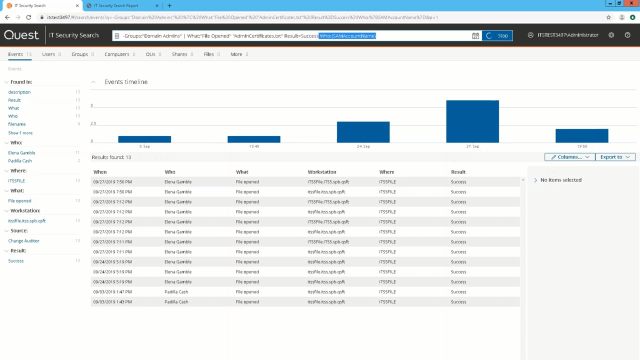Viewport: 640px width, 360px height.
Task: Close the IT Security Search Report tab
Action: 157,6
